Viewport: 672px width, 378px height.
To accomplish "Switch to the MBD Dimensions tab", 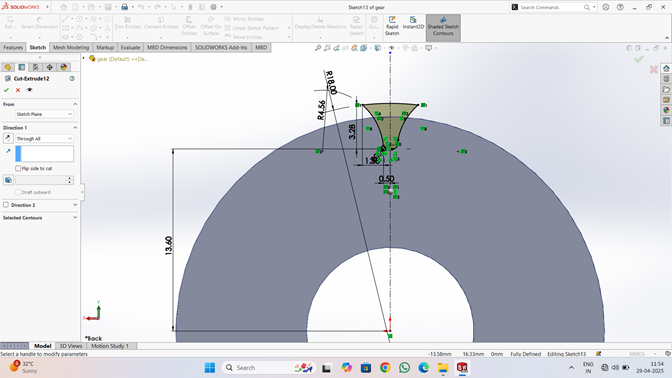I will (x=167, y=48).
